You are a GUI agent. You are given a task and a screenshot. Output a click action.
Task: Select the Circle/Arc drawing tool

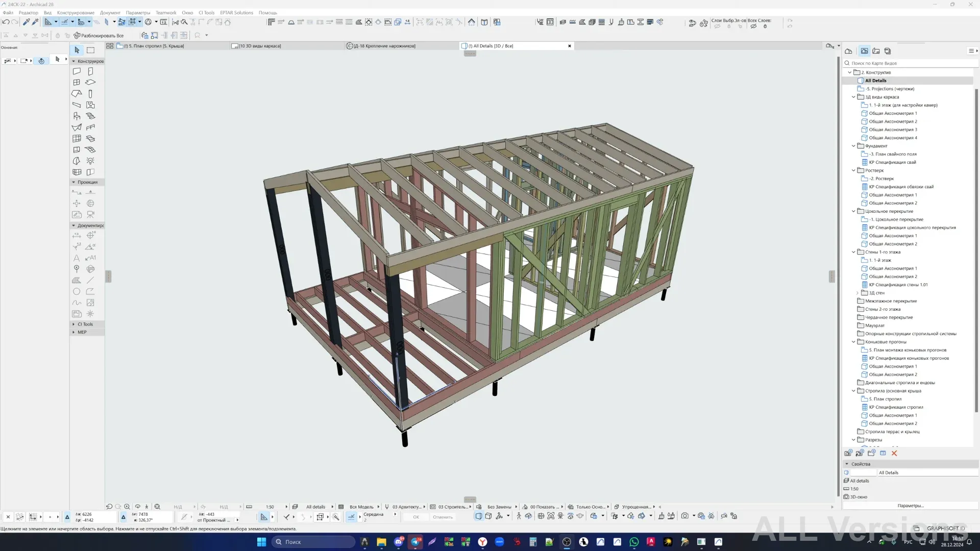77,292
